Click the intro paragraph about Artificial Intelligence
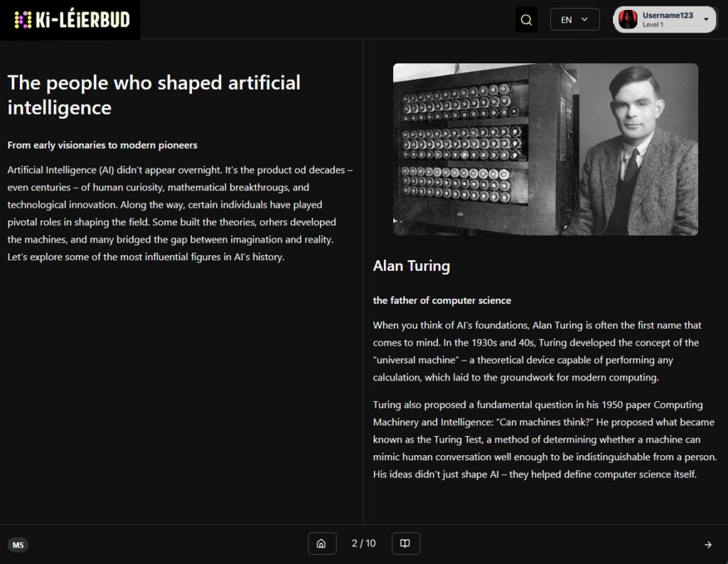The width and height of the screenshot is (728, 564). [x=180, y=213]
